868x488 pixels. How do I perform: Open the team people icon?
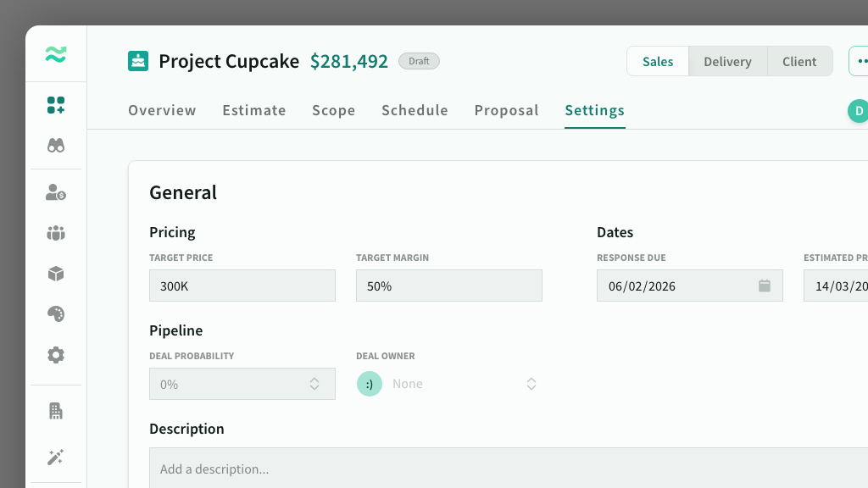pyautogui.click(x=56, y=233)
